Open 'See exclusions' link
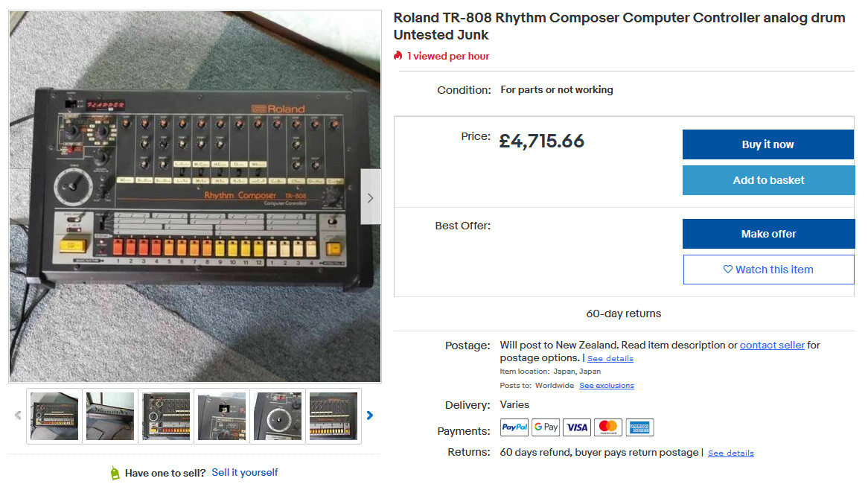868x487 pixels. (607, 386)
